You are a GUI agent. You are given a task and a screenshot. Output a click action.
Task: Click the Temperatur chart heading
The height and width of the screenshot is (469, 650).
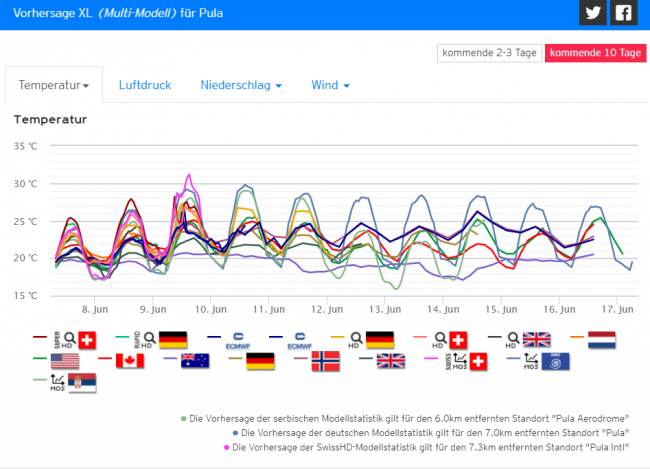pyautogui.click(x=50, y=119)
